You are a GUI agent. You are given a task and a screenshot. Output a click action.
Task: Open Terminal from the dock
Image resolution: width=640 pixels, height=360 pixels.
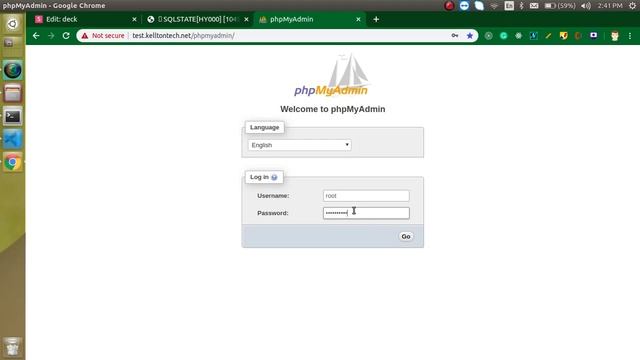pyautogui.click(x=13, y=117)
